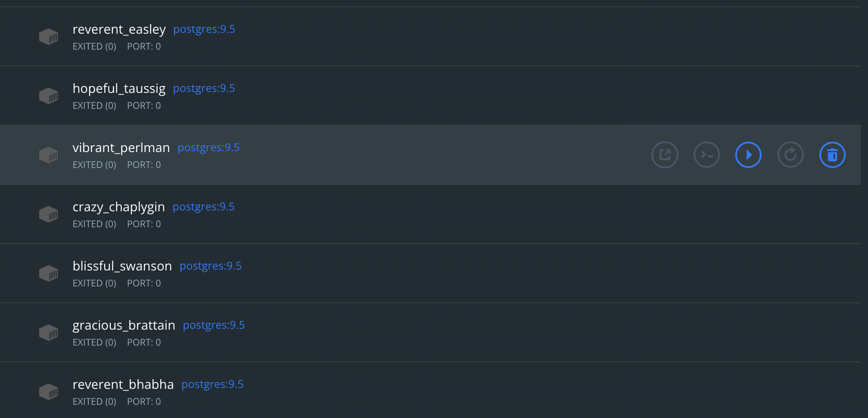This screenshot has width=868, height=418.
Task: Click the container cube icon beside blissful_swanson
Action: point(49,273)
